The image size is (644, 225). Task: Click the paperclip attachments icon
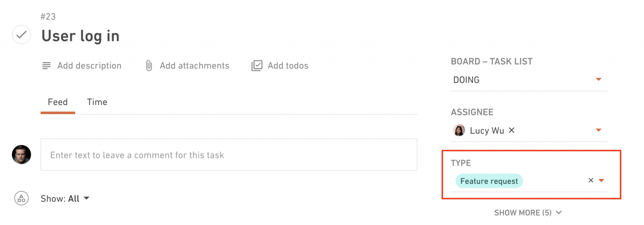point(149,66)
